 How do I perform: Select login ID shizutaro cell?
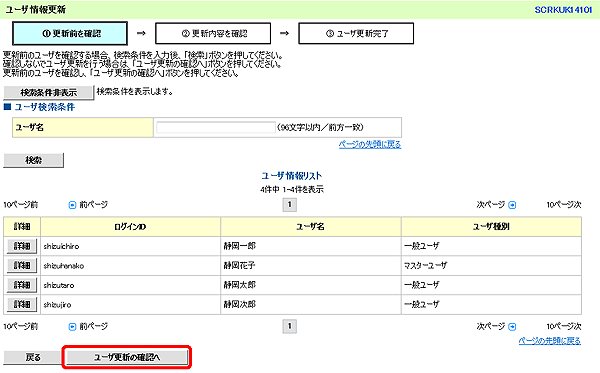130,285
